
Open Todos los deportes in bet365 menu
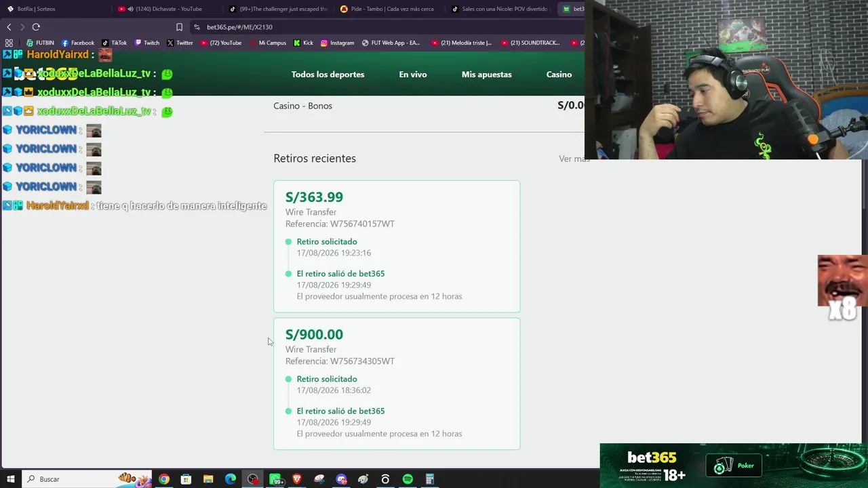[328, 75]
